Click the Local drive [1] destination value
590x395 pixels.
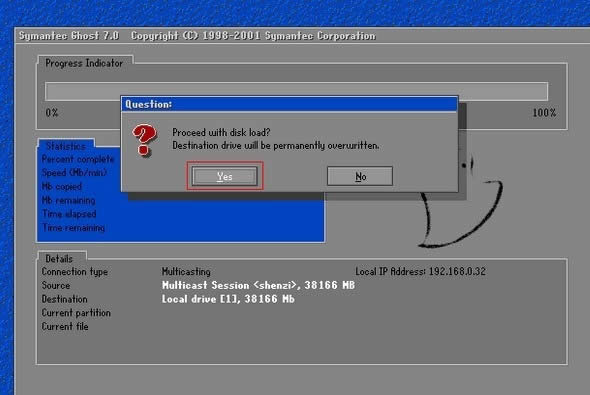coord(228,299)
